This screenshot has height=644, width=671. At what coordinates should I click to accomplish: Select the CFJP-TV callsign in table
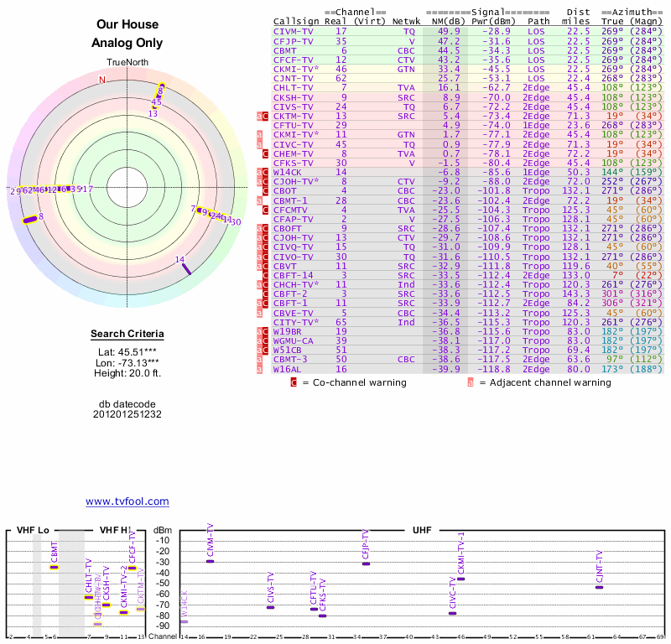point(293,41)
